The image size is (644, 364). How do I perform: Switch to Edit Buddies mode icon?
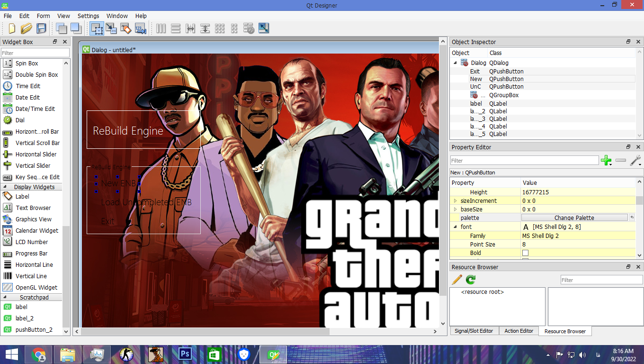coord(125,28)
